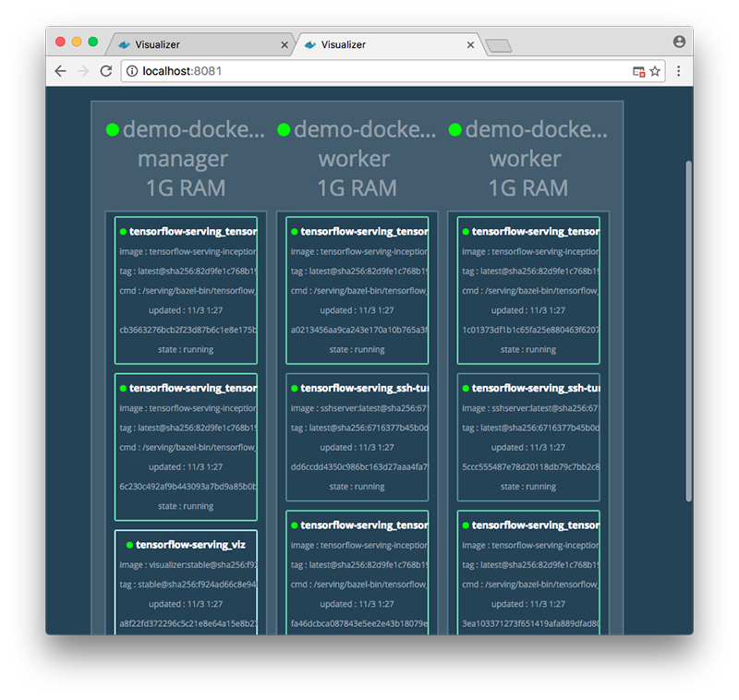Open container card with ID 1c01373df1b1

(x=528, y=290)
